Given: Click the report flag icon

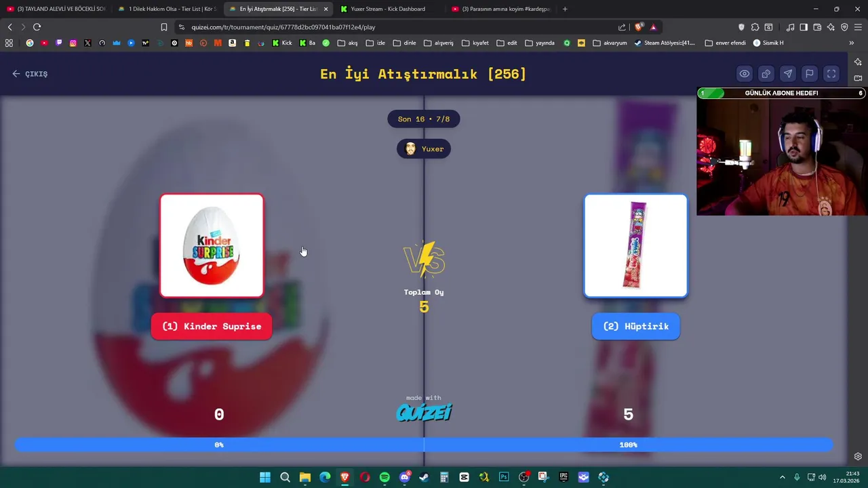Looking at the screenshot, I should point(810,74).
